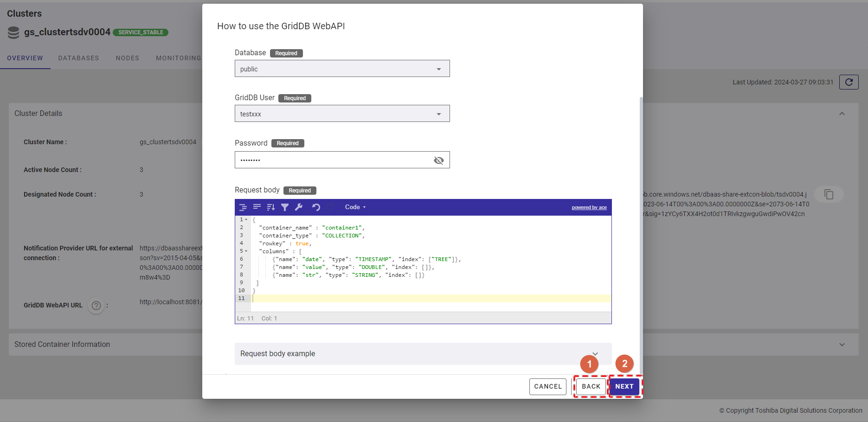Collapse the columns fold arrow on line 5
Screen dimensions: 868x422
pos(246,251)
